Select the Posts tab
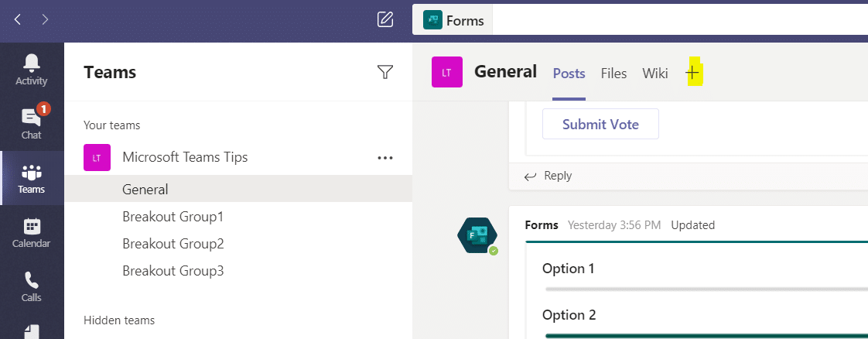 pyautogui.click(x=569, y=74)
